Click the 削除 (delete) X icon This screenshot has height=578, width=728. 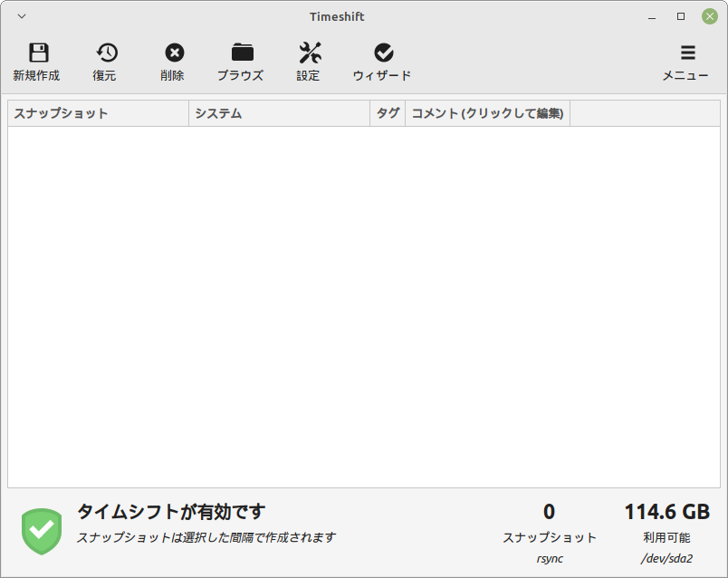175,53
